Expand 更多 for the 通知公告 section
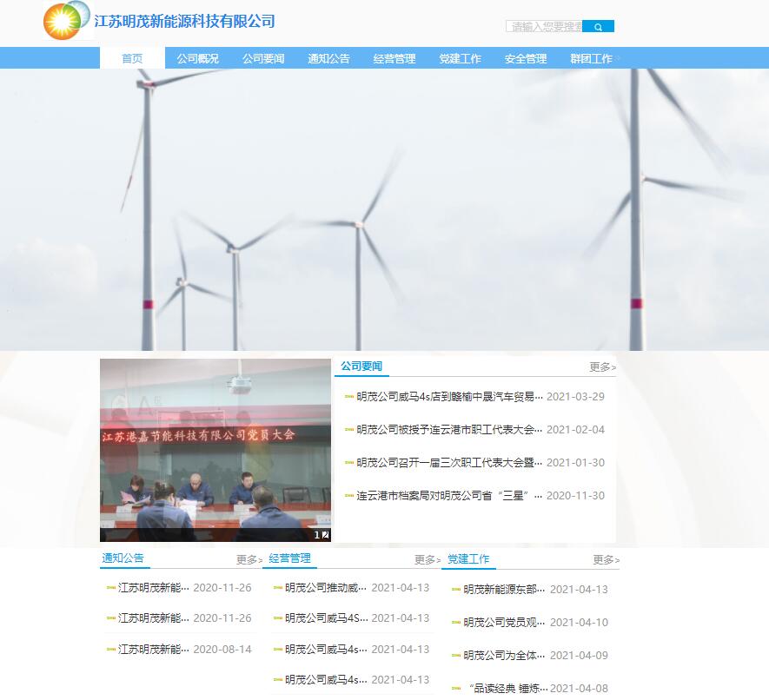769x700 pixels. click(249, 560)
